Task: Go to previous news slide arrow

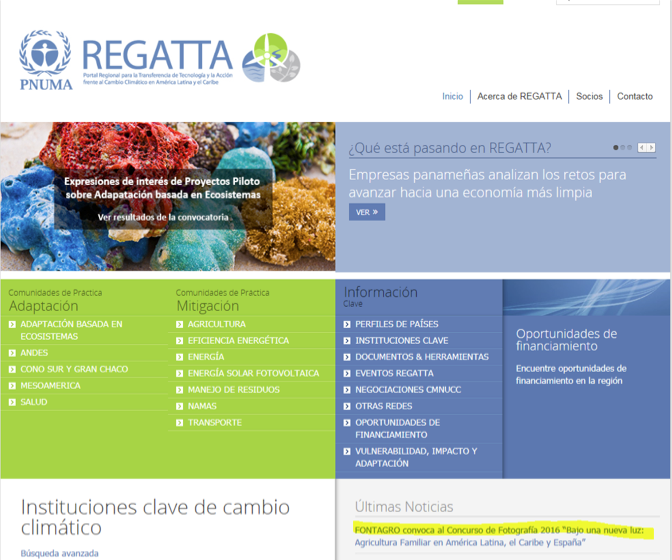Action: pos(642,147)
